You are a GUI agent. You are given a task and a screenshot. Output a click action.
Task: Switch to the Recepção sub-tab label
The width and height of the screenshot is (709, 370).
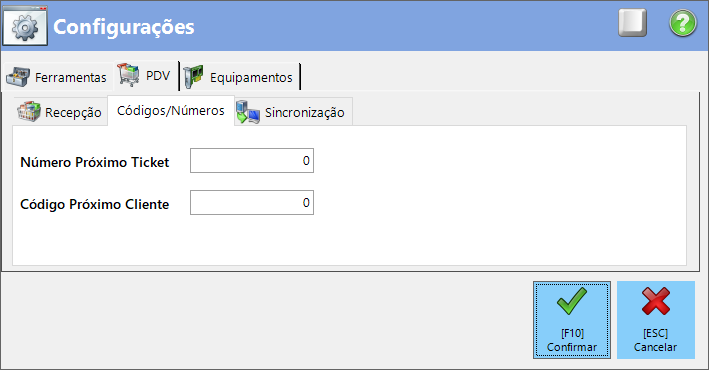73,112
